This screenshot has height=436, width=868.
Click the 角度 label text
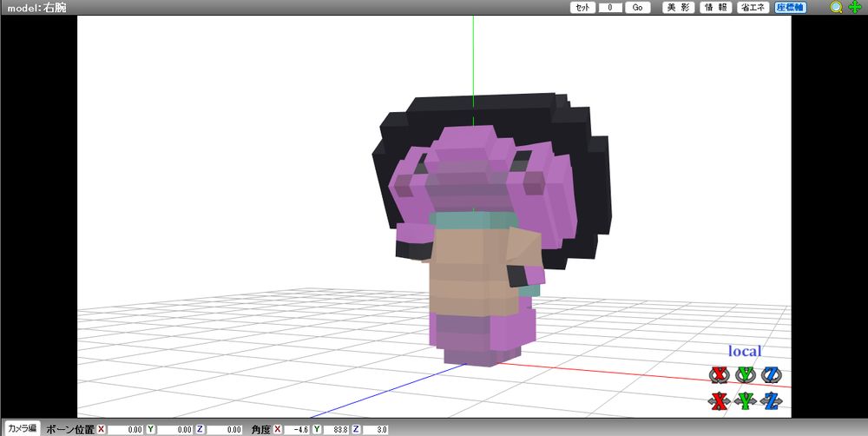[x=260, y=429]
